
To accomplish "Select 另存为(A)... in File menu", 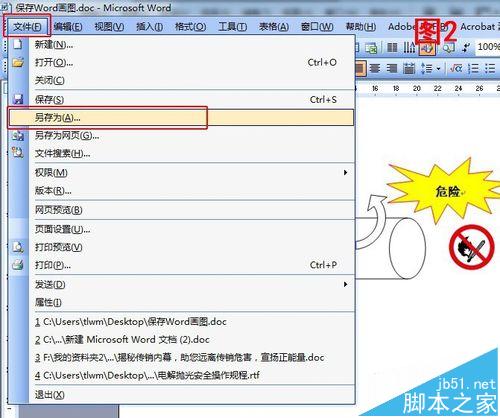I will [x=181, y=117].
